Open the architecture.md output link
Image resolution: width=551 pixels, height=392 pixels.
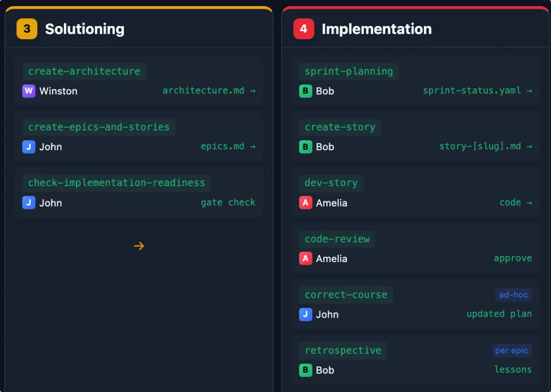[x=209, y=91]
